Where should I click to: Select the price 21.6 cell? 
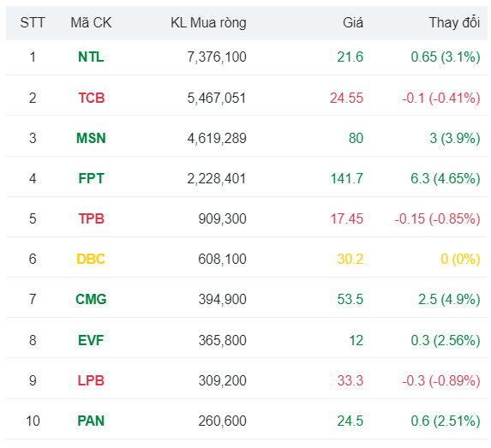click(x=350, y=57)
